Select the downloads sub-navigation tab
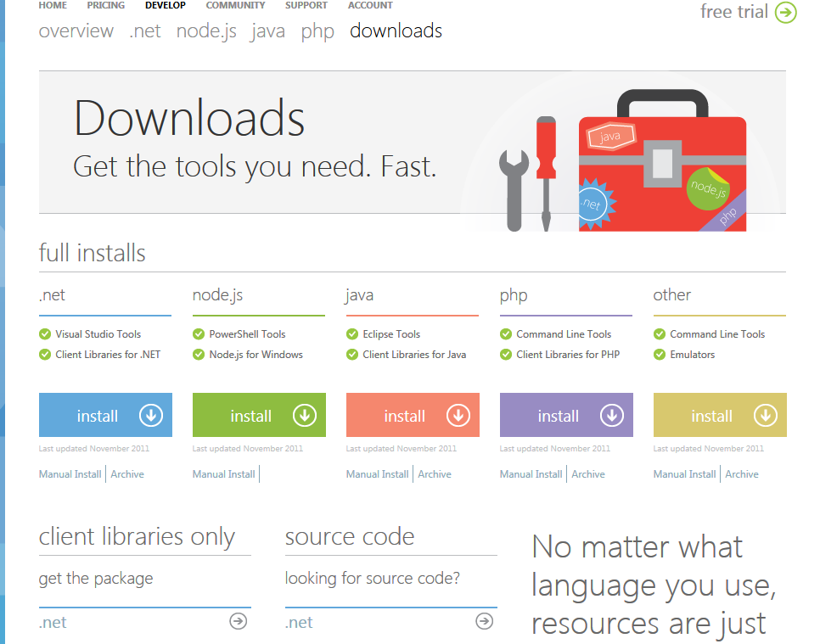 396,31
